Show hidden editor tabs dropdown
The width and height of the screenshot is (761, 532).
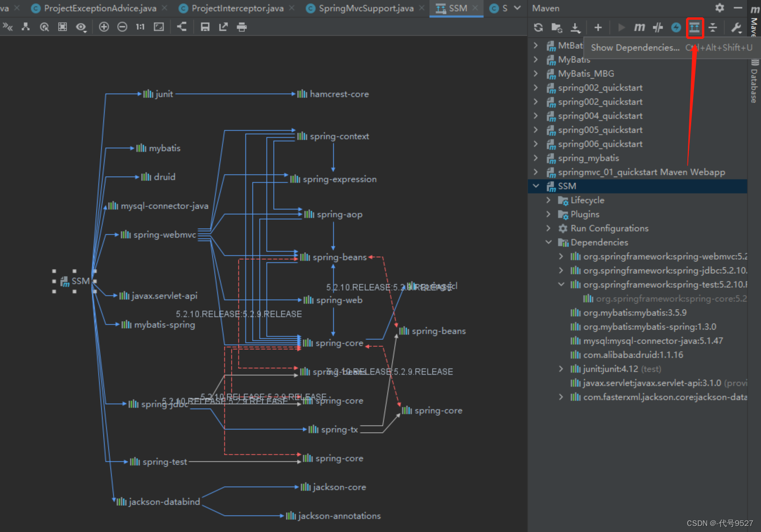pyautogui.click(x=517, y=8)
